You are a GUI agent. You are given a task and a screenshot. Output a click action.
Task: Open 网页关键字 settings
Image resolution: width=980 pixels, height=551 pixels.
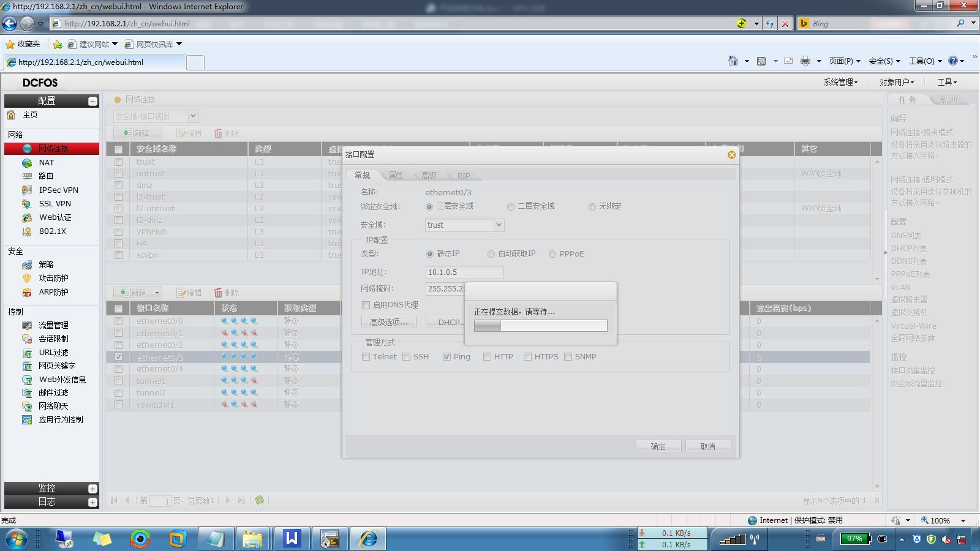click(x=57, y=366)
